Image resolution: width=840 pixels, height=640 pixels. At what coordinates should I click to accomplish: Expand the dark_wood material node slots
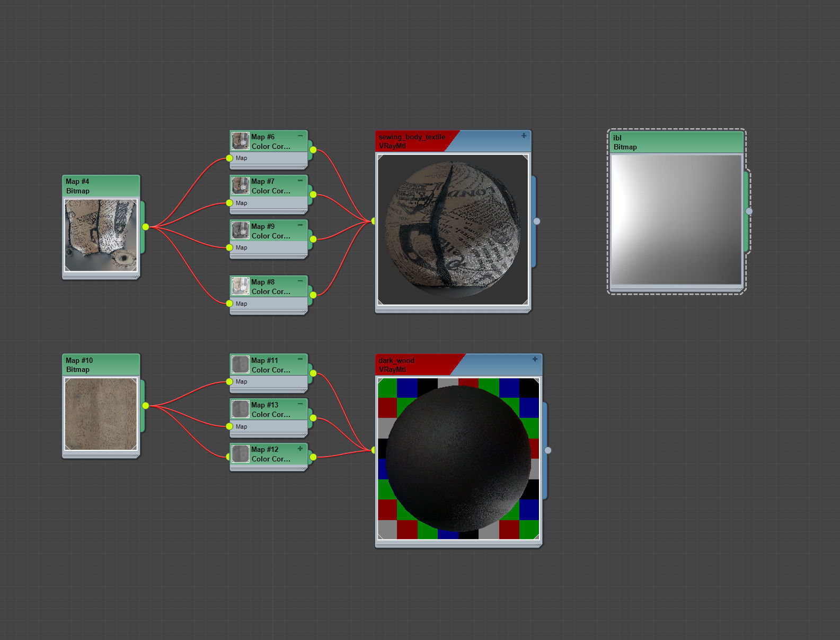(535, 359)
